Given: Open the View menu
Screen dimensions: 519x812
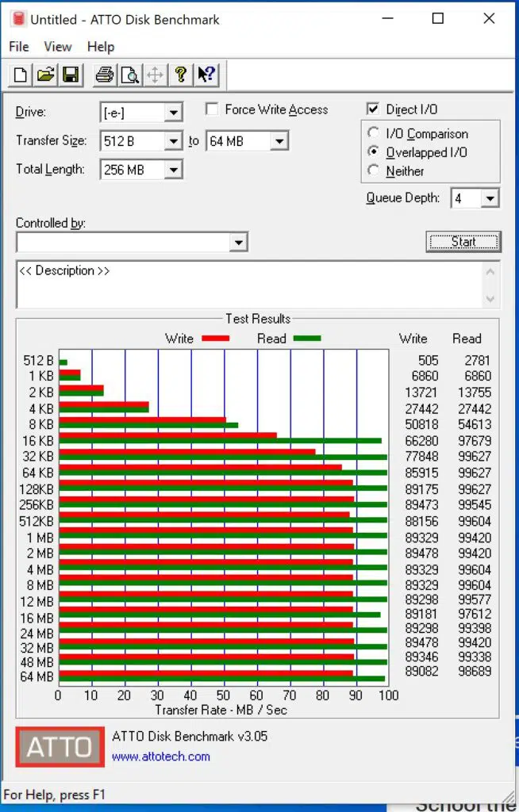Looking at the screenshot, I should [58, 47].
